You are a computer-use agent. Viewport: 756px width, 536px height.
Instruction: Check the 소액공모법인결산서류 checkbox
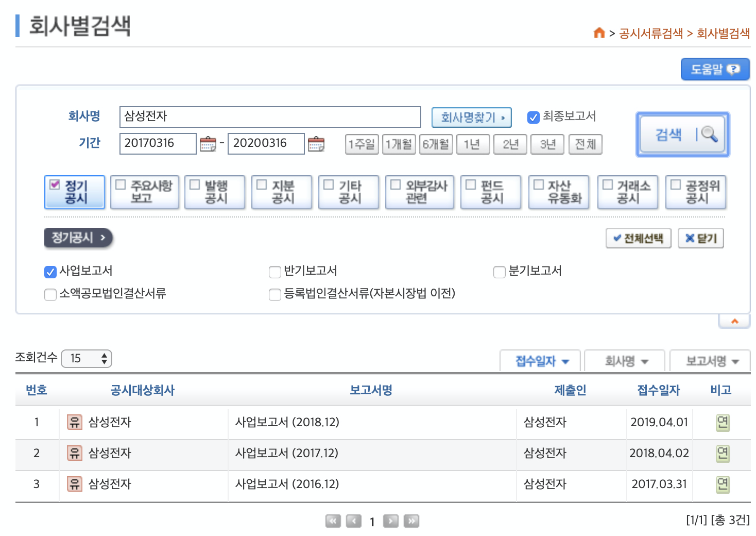point(50,294)
